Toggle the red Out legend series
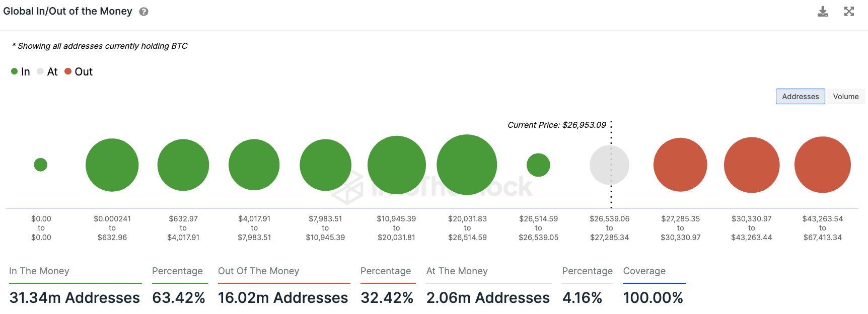 [x=79, y=71]
